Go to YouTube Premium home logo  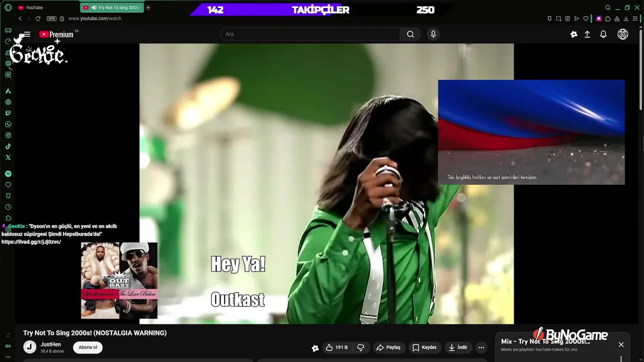[56, 34]
